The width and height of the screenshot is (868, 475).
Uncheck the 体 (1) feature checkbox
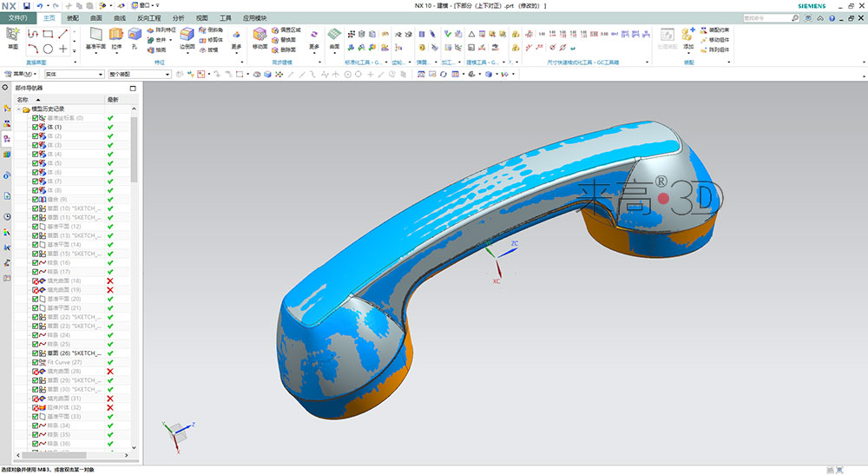(x=36, y=128)
